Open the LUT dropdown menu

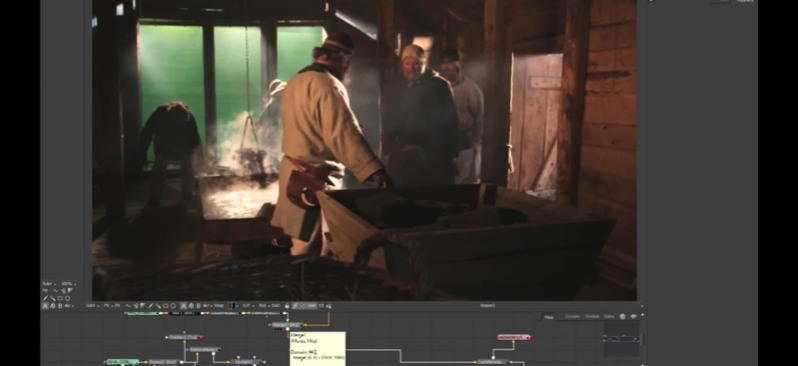(247, 306)
